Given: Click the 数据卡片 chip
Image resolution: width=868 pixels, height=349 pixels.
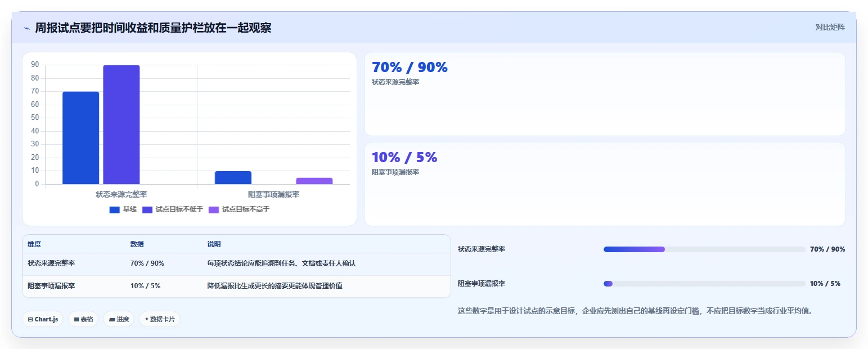Looking at the screenshot, I should [x=160, y=319].
